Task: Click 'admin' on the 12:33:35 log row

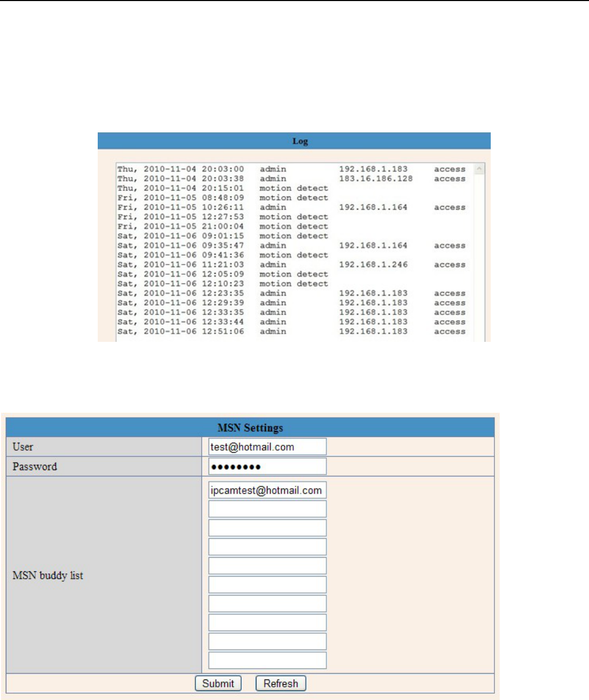Action: pyautogui.click(x=273, y=312)
